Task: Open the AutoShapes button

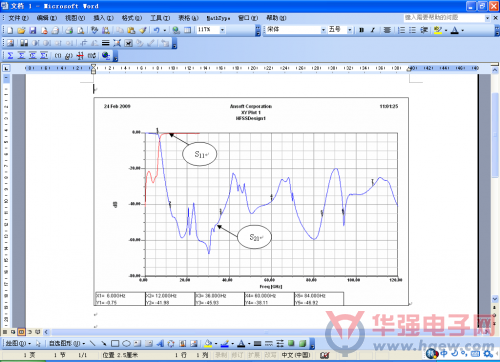Action: point(67,343)
